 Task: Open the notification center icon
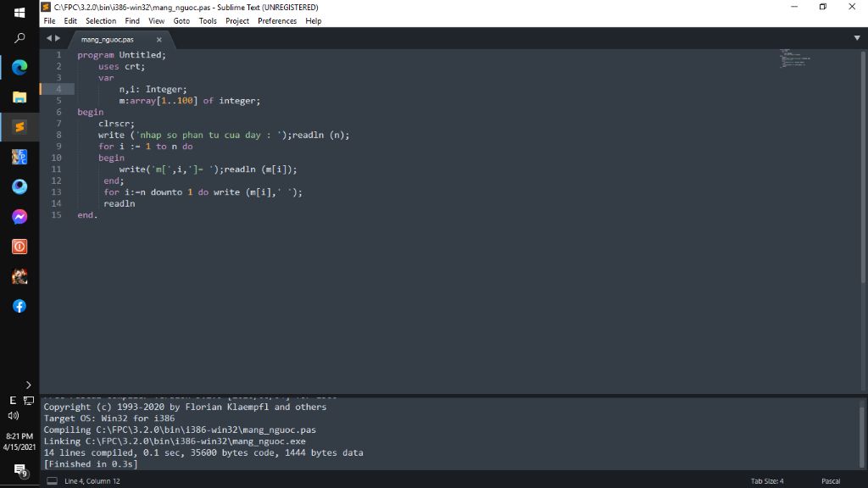[20, 470]
